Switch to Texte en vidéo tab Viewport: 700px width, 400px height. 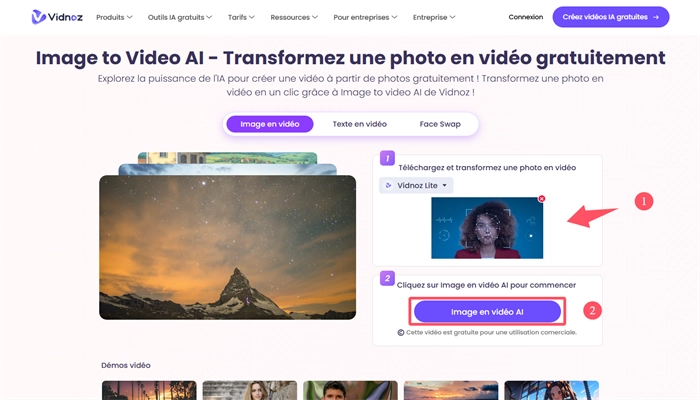(x=359, y=124)
